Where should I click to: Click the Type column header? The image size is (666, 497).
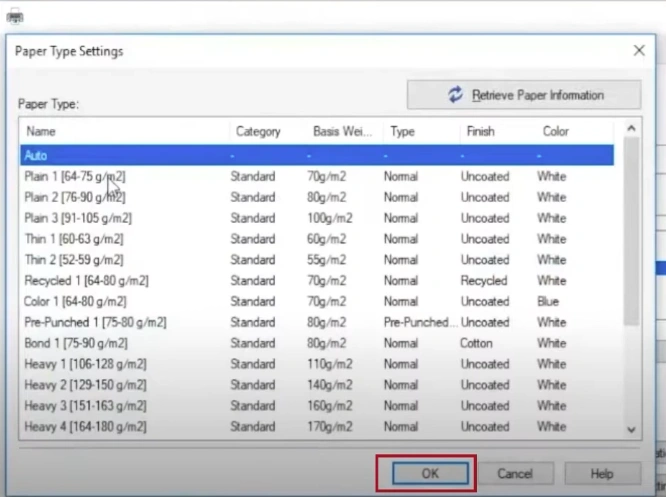point(421,131)
